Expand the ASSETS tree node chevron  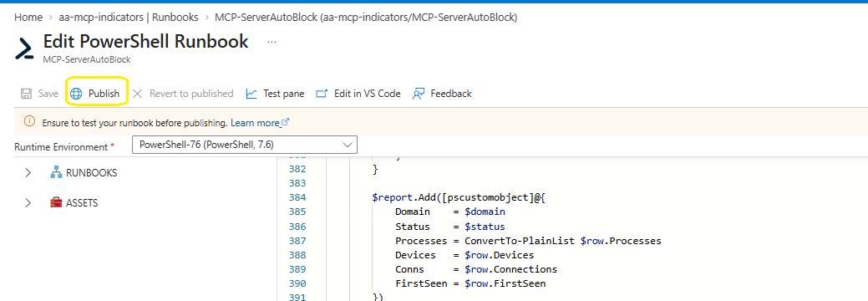pyautogui.click(x=28, y=203)
